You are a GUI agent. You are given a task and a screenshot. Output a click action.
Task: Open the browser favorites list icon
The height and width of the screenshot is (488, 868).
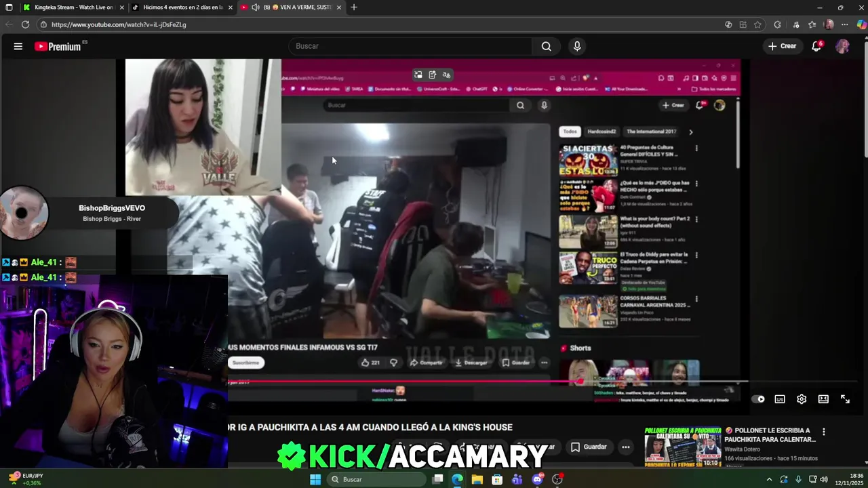[x=812, y=24]
